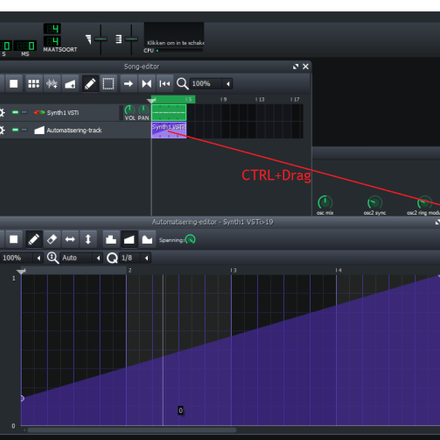Flip automation vertically
The width and height of the screenshot is (440, 440).
[x=88, y=239]
